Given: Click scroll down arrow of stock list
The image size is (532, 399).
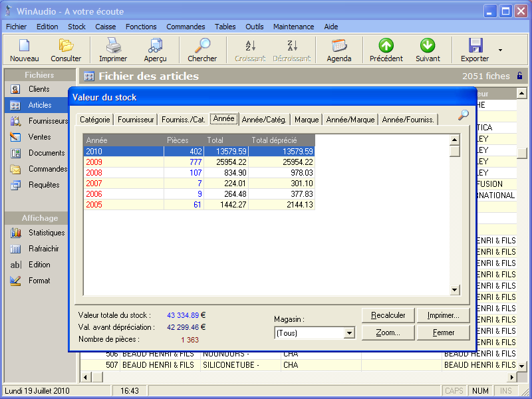Looking at the screenshot, I should click(455, 290).
